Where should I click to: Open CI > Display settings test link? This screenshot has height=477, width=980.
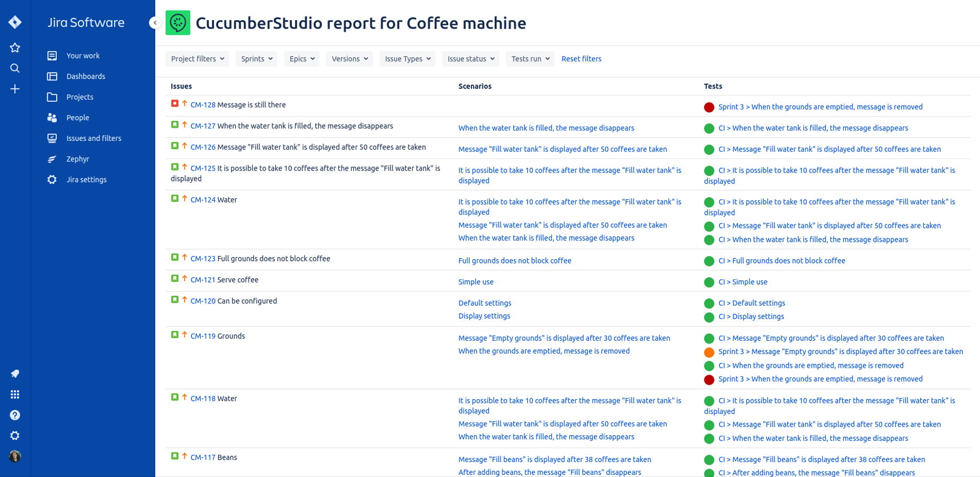751,316
